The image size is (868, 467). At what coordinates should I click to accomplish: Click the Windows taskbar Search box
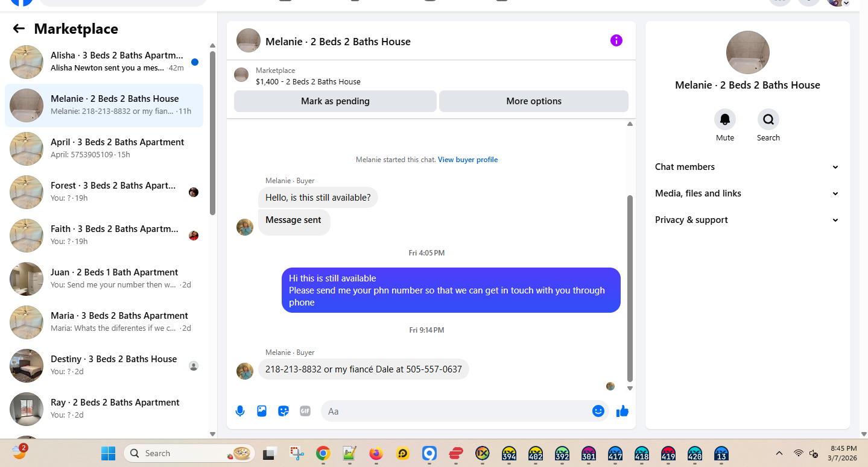(189, 453)
